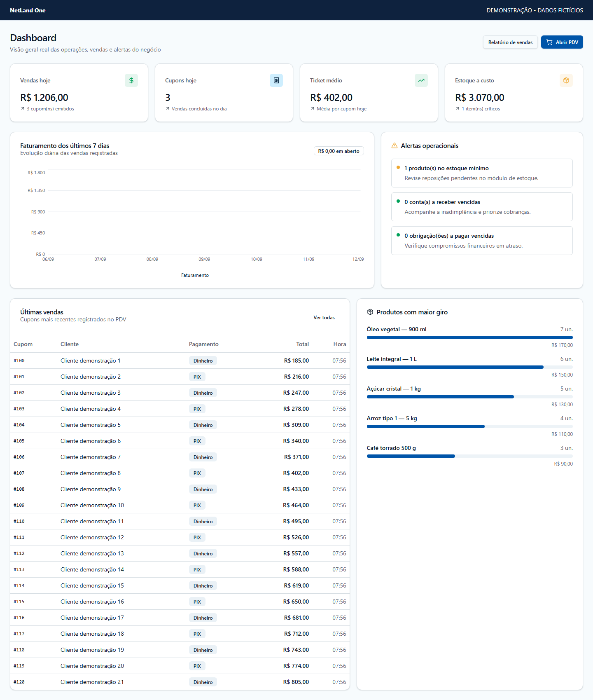Click the warning triangle icon beside Alertas operacionais
The height and width of the screenshot is (700, 593).
(395, 145)
